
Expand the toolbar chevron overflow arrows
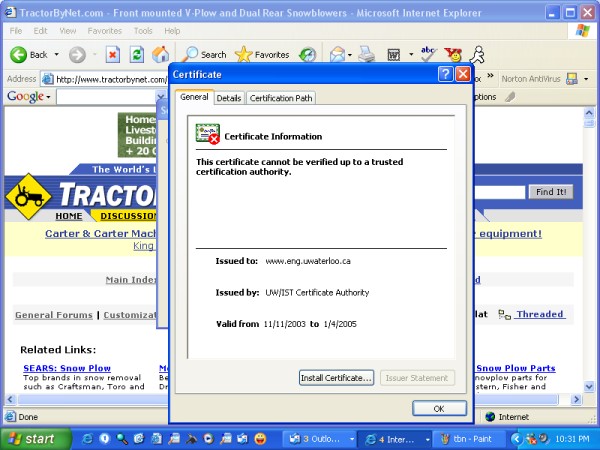pyautogui.click(x=490, y=76)
